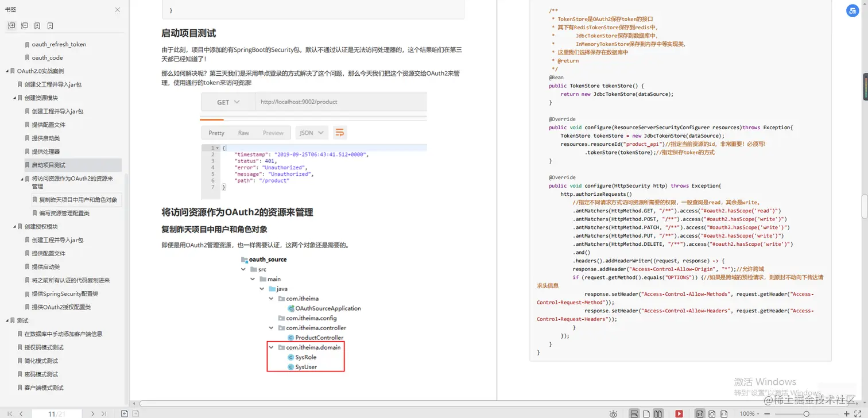Click the horizontal scrollbar left arrow
This screenshot has height=418, width=868.
(x=134, y=404)
